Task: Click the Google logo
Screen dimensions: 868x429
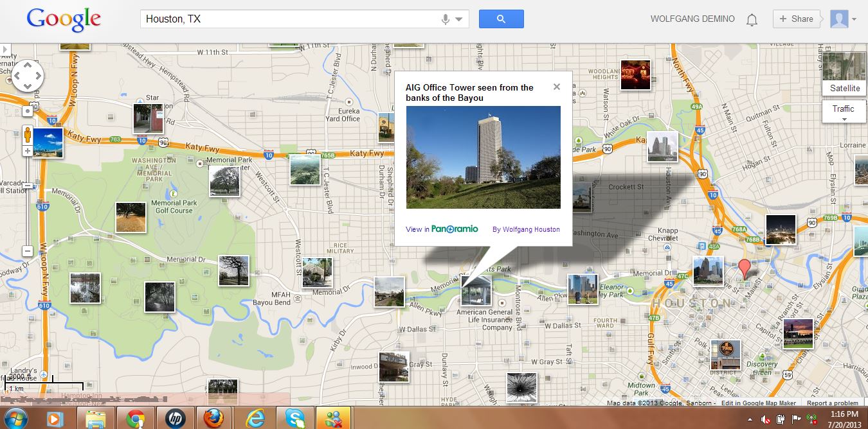Action: pos(64,21)
